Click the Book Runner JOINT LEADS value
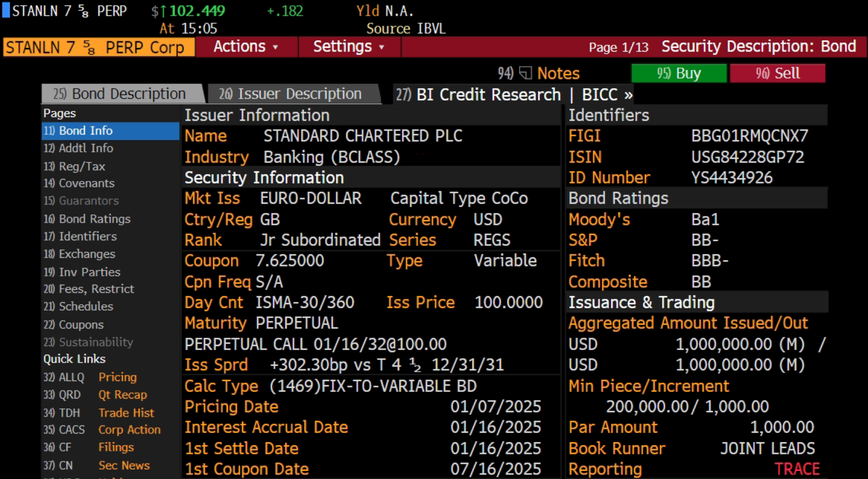 [768, 448]
